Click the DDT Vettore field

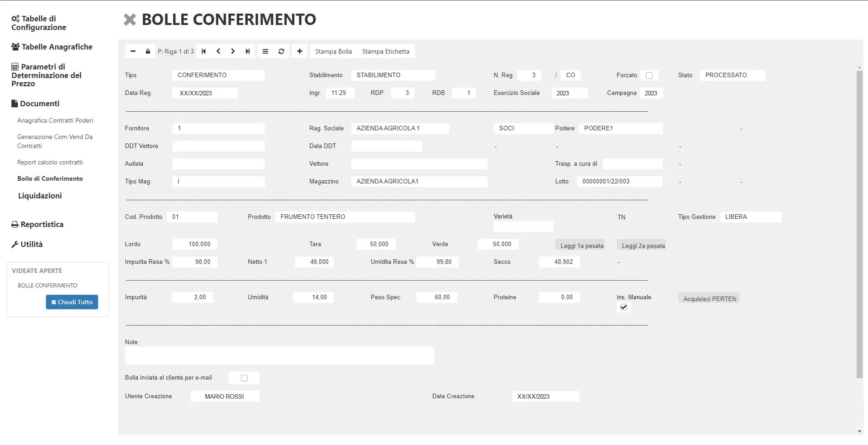click(219, 146)
